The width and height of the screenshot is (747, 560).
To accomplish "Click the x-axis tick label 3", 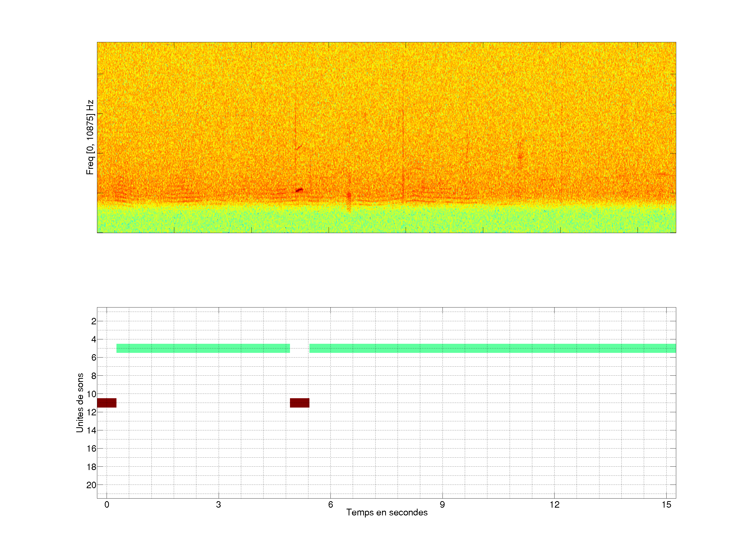I will [x=218, y=505].
